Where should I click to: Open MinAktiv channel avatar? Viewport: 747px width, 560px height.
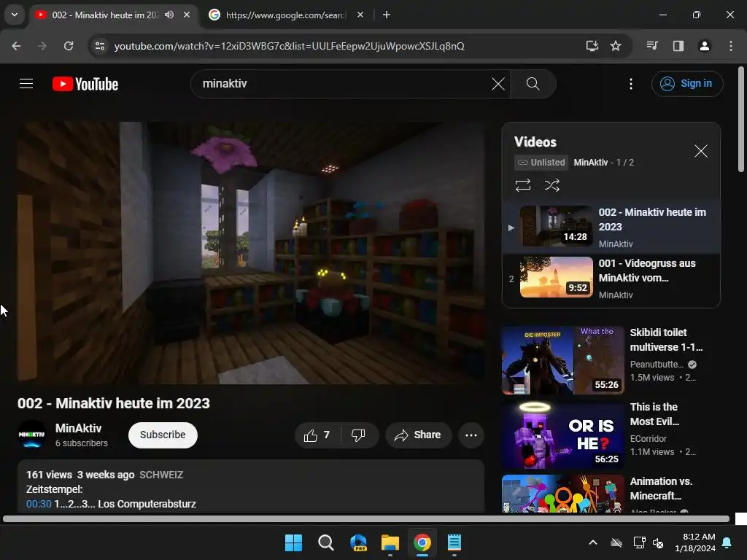tap(32, 435)
